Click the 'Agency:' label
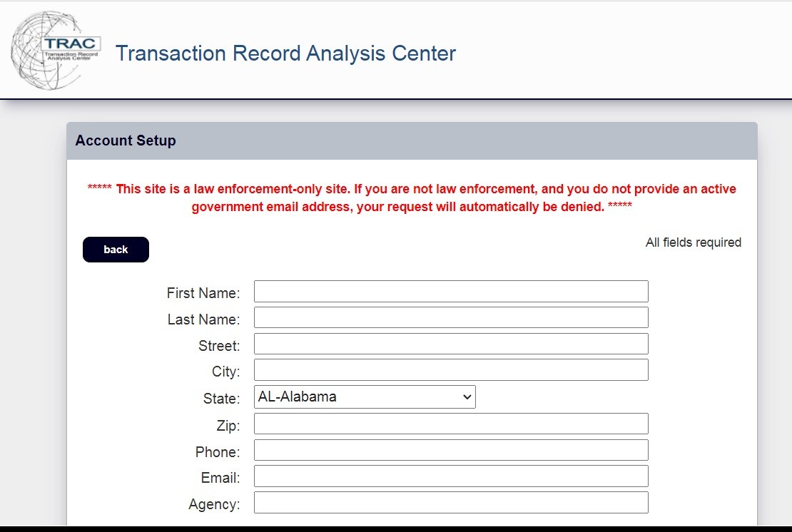 (x=214, y=504)
